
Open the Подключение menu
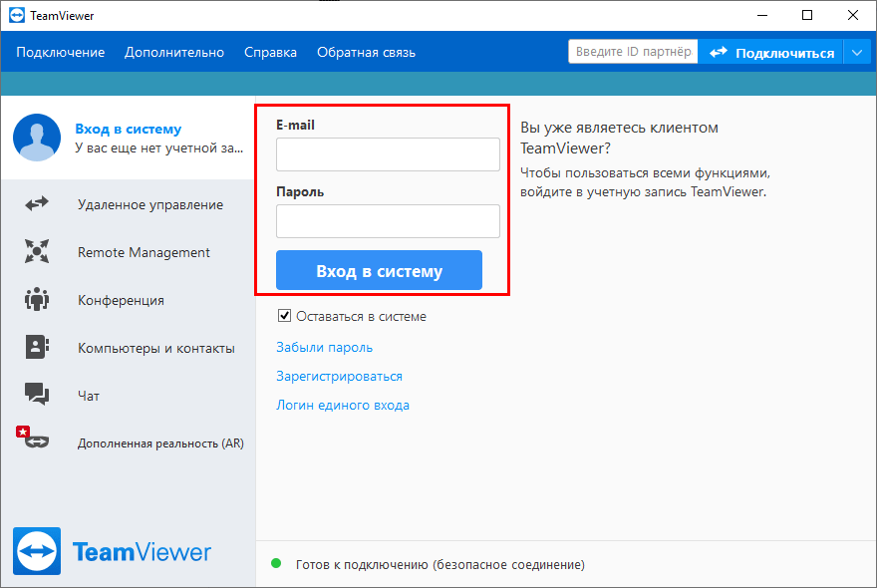(x=61, y=53)
